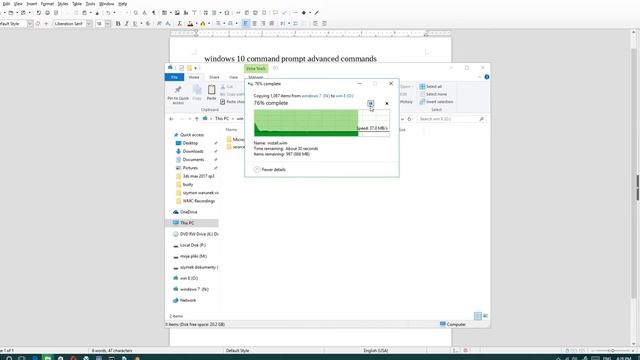Click Select all in Explorer ribbon
640x360 pixels.
click(431, 87)
